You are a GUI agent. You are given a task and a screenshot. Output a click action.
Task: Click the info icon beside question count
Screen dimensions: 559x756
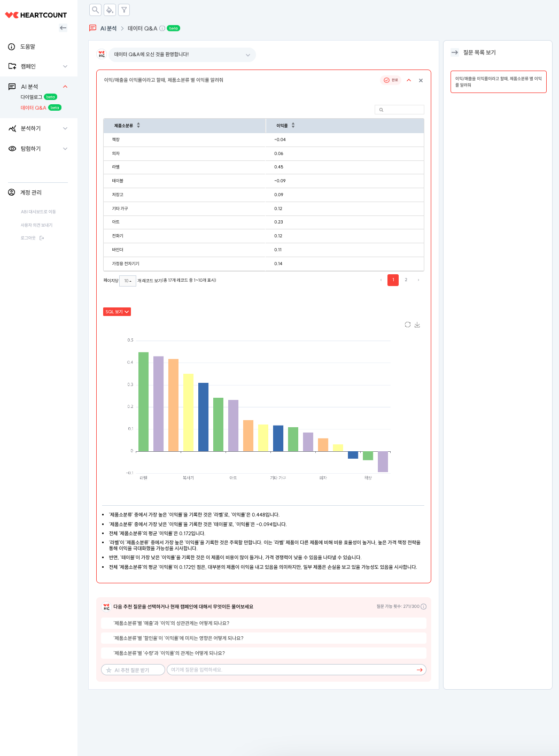coord(424,606)
